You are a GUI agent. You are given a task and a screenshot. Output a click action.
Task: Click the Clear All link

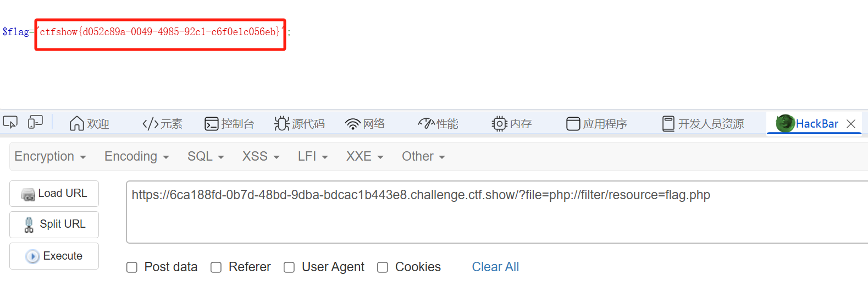[x=495, y=267]
